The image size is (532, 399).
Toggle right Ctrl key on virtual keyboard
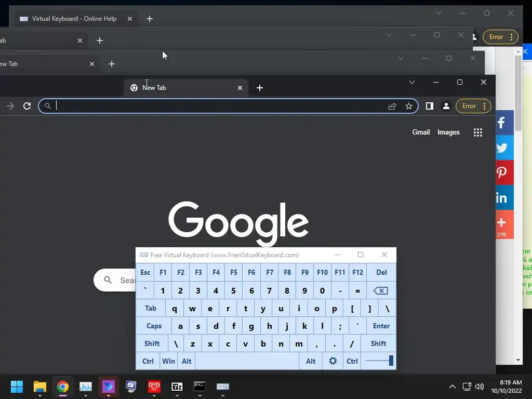352,361
